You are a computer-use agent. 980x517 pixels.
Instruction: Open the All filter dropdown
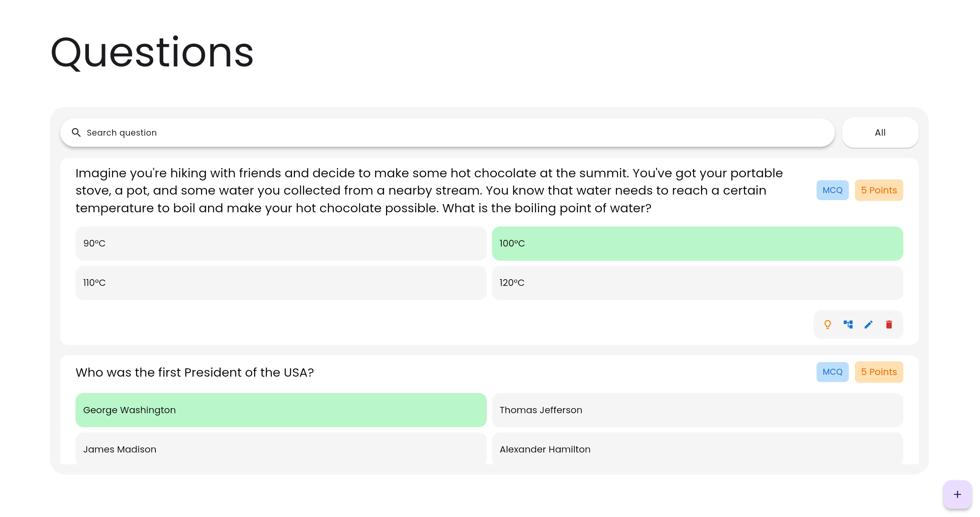tap(880, 132)
